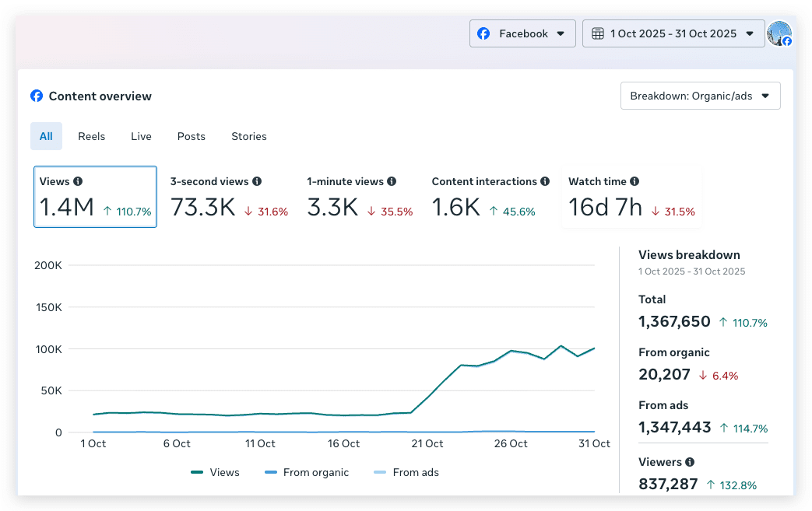Switch to the Live tab
Viewport: 812px width, 511px height.
tap(141, 136)
